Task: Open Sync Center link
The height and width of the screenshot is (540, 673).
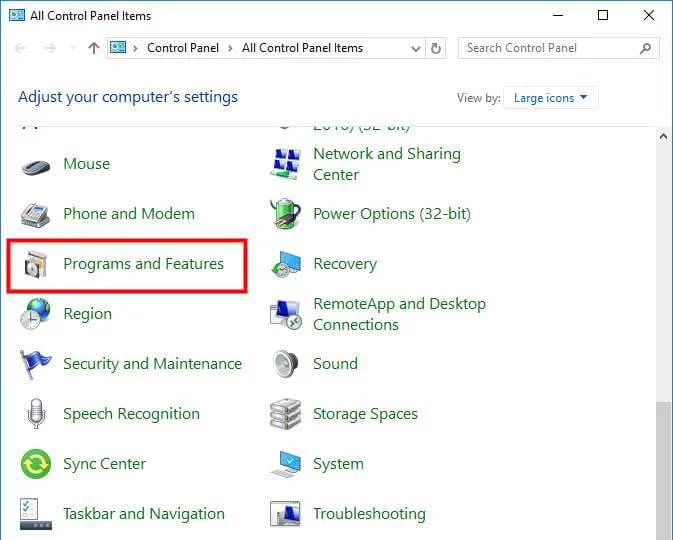Action: point(105,464)
